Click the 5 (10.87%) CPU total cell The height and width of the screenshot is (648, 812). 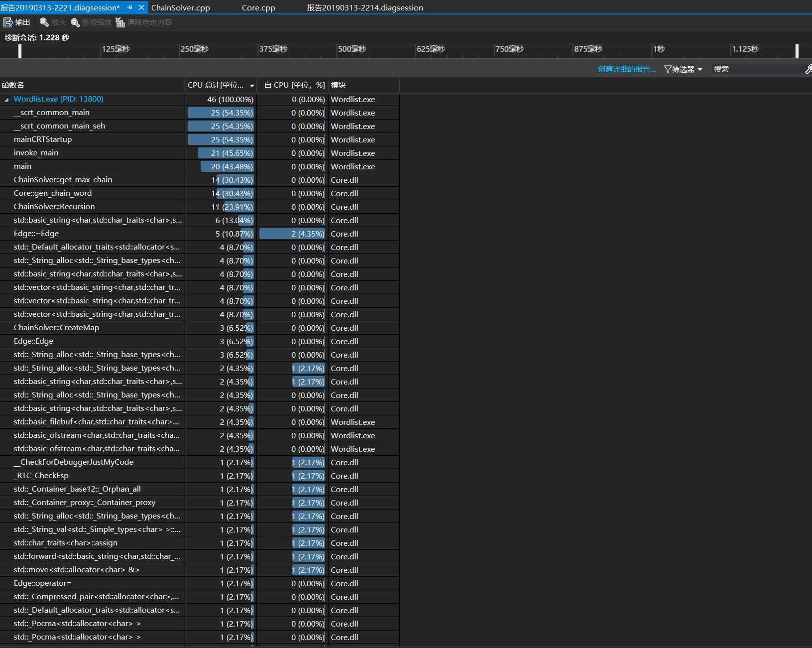click(221, 234)
